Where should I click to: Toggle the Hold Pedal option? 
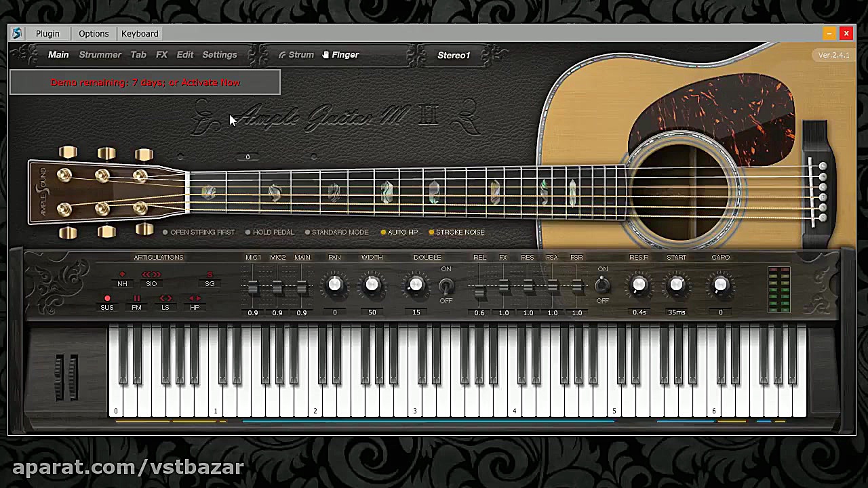pyautogui.click(x=270, y=232)
